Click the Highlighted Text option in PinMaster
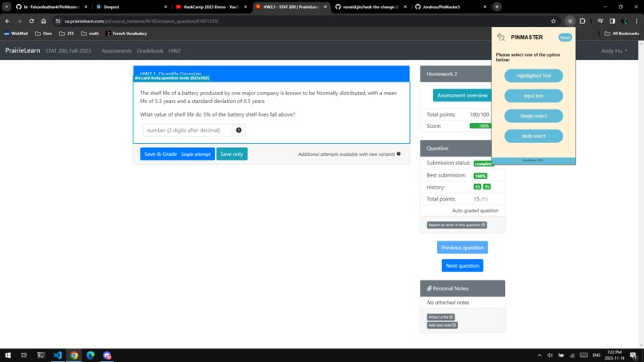This screenshot has height=362, width=644. click(x=534, y=76)
